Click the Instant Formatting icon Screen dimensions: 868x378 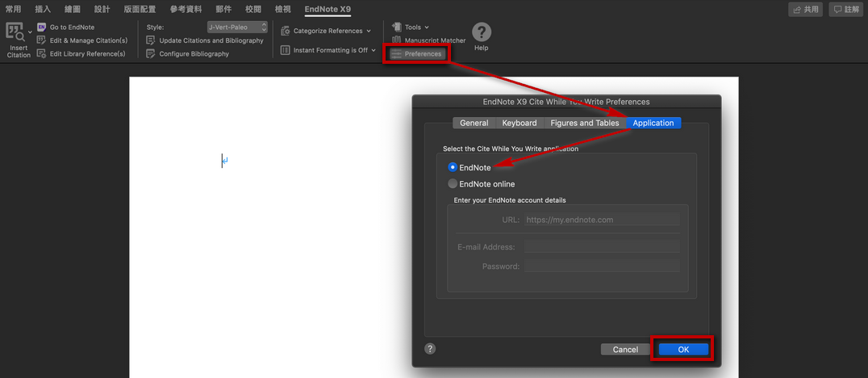tap(285, 50)
